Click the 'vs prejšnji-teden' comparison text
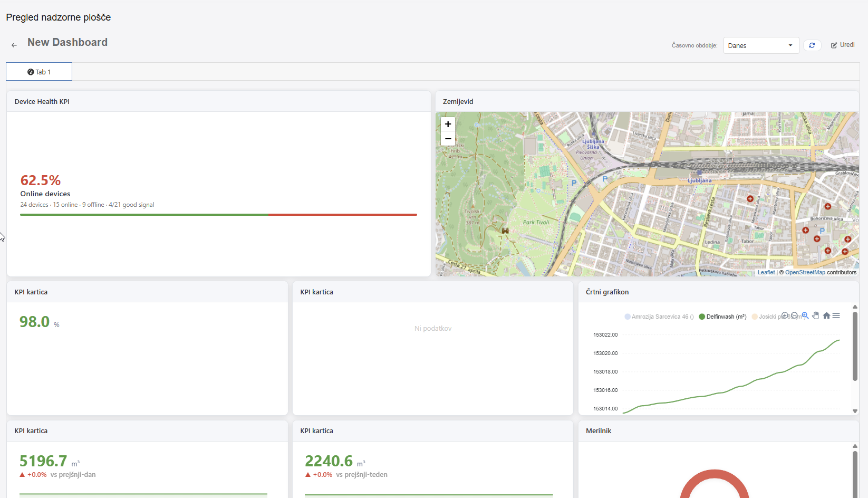The width and height of the screenshot is (868, 498). click(x=362, y=475)
